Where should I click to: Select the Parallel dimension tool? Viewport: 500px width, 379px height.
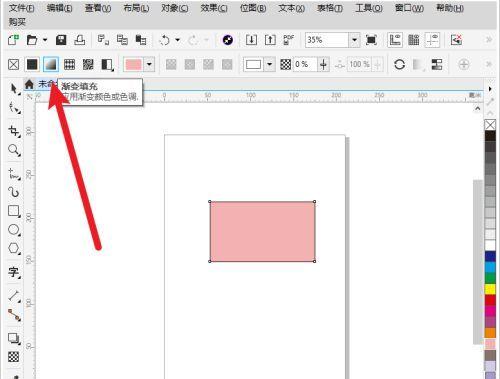point(14,295)
